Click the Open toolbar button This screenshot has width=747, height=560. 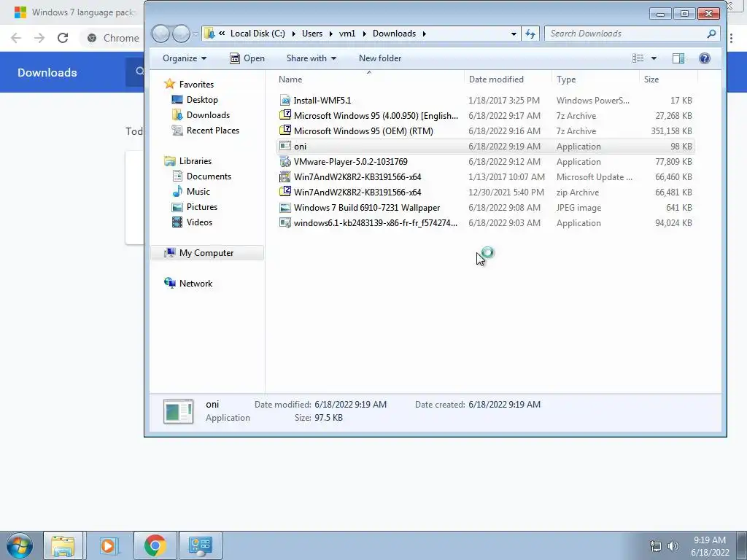coord(247,58)
